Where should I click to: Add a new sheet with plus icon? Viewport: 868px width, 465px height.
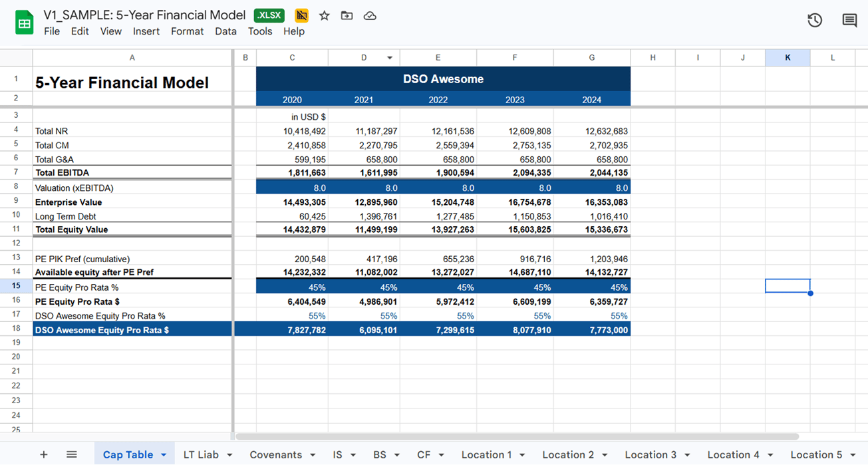coord(44,454)
